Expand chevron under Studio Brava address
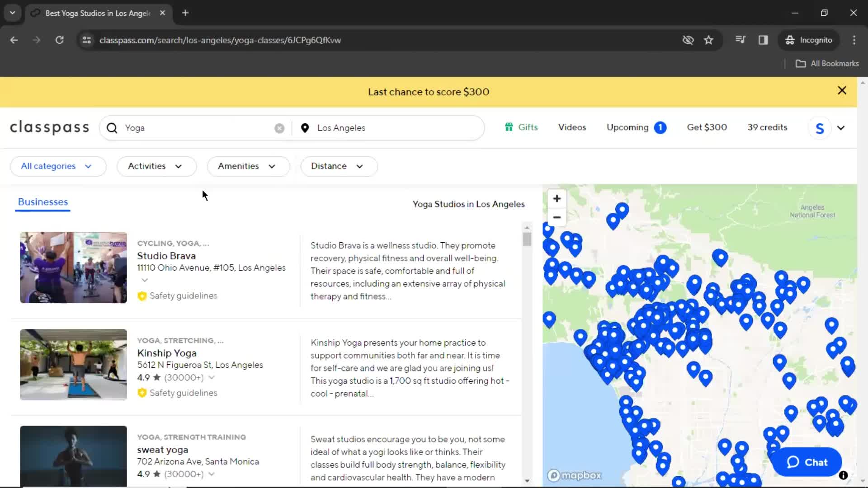 coord(145,280)
